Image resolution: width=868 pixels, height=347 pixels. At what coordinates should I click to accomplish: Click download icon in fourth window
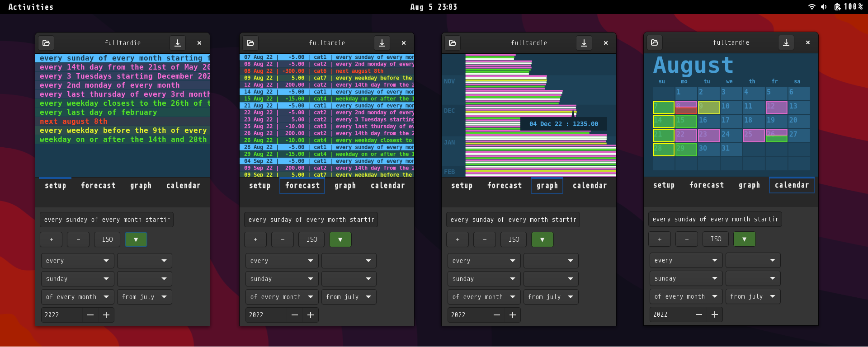(x=786, y=42)
